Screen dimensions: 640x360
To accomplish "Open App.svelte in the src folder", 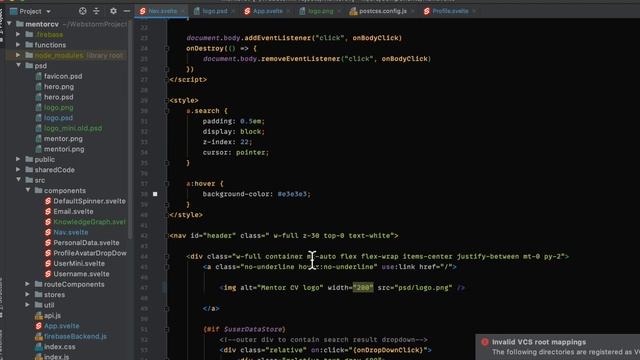I will [62, 326].
